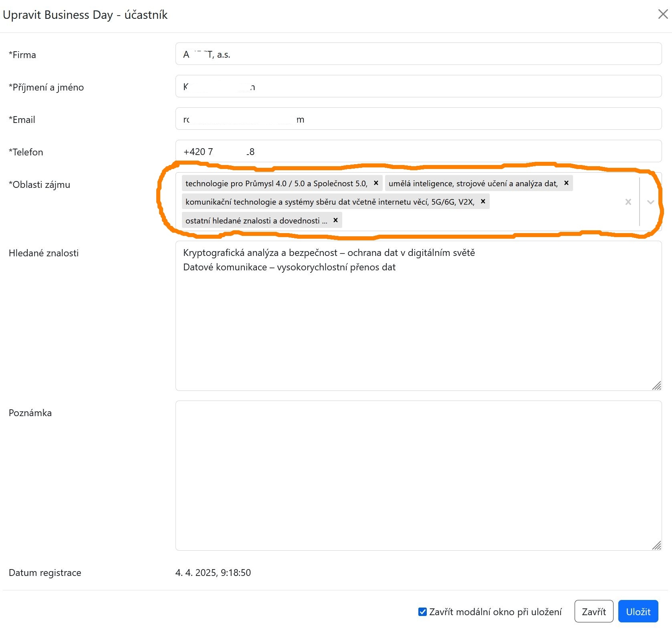Remove the 'technologie pro Průmysl 4.0' tag
Image resolution: width=672 pixels, height=632 pixels.
[376, 183]
